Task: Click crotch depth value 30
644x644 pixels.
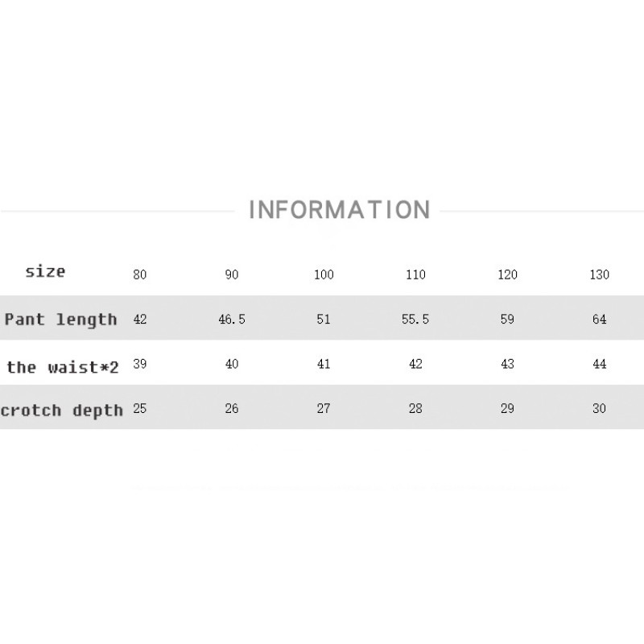Action: (x=599, y=409)
